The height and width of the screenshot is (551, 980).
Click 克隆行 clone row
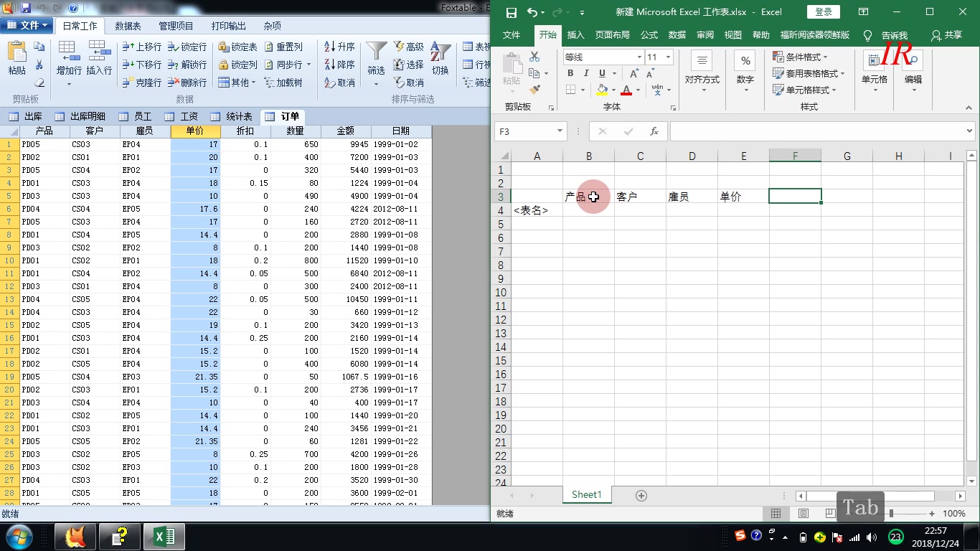[142, 83]
